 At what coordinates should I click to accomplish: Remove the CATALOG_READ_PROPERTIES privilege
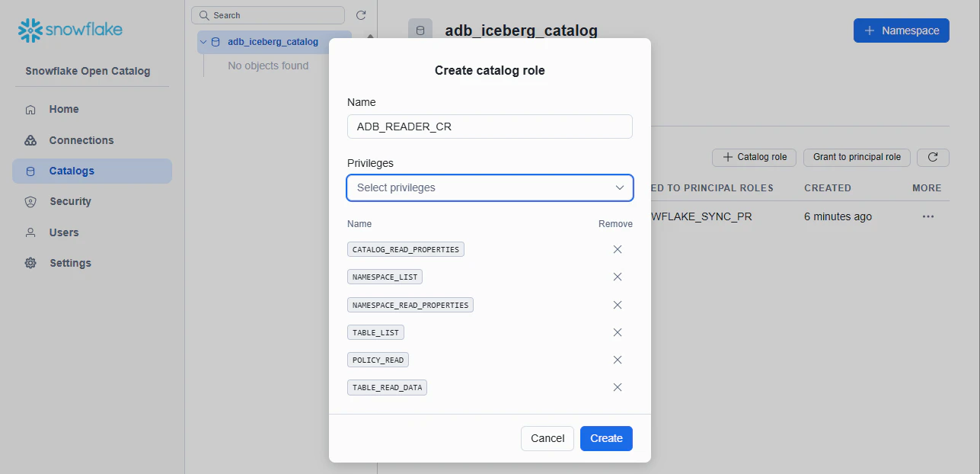pyautogui.click(x=618, y=249)
